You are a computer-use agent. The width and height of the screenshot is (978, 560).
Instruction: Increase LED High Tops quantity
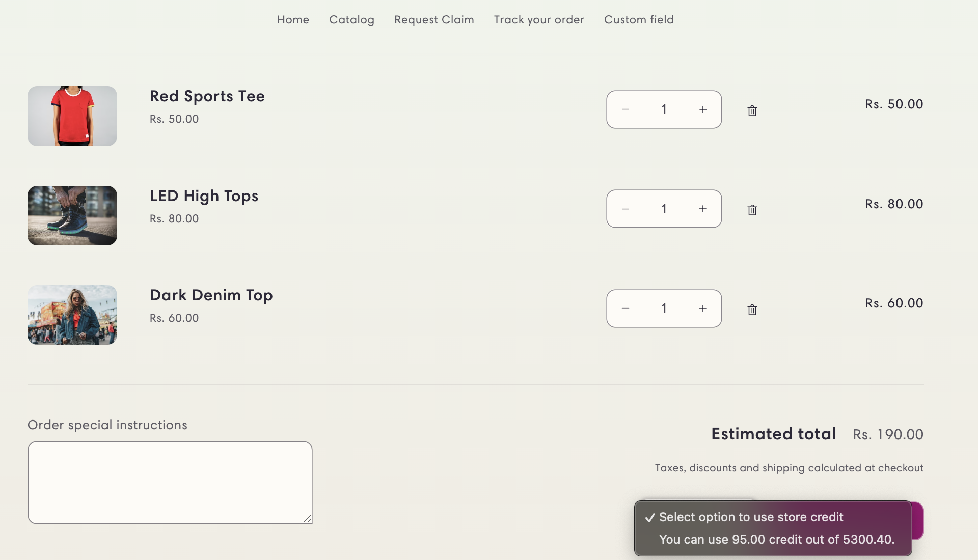(x=702, y=209)
